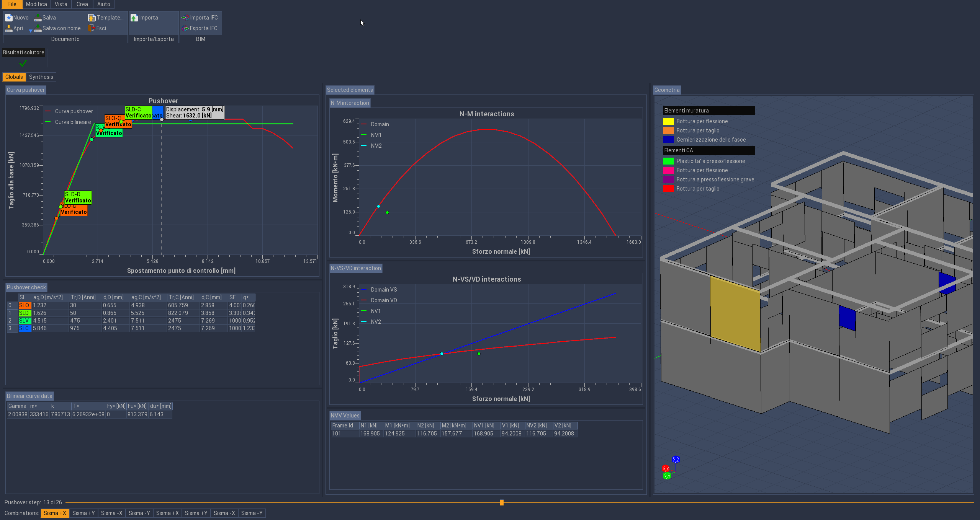The image size is (980, 520).
Task: Open the Crea menu
Action: click(x=82, y=4)
